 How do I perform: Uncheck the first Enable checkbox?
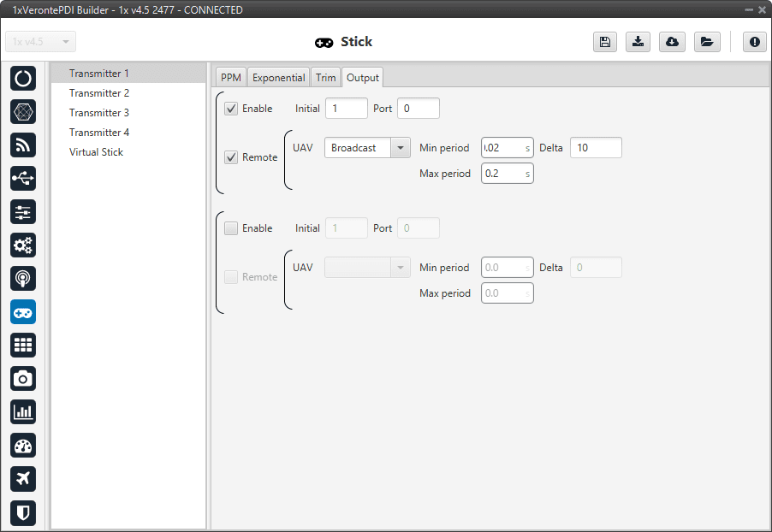231,109
